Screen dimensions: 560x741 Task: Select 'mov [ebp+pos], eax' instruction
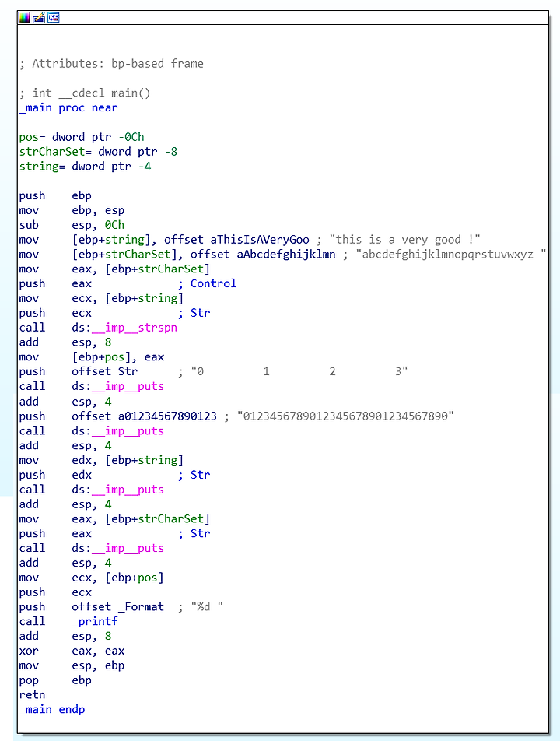[92, 356]
